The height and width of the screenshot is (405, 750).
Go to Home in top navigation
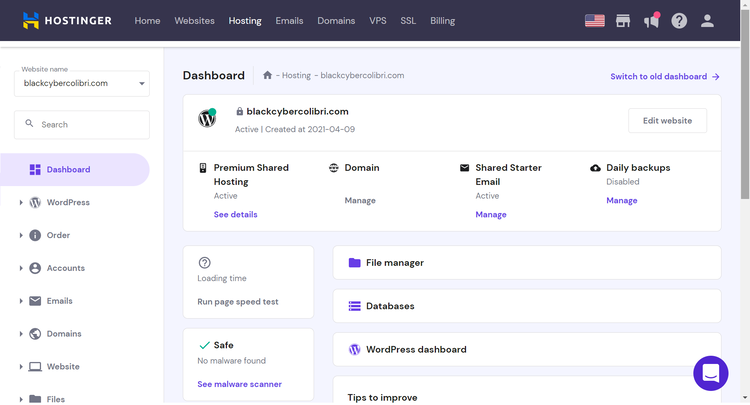coord(147,21)
